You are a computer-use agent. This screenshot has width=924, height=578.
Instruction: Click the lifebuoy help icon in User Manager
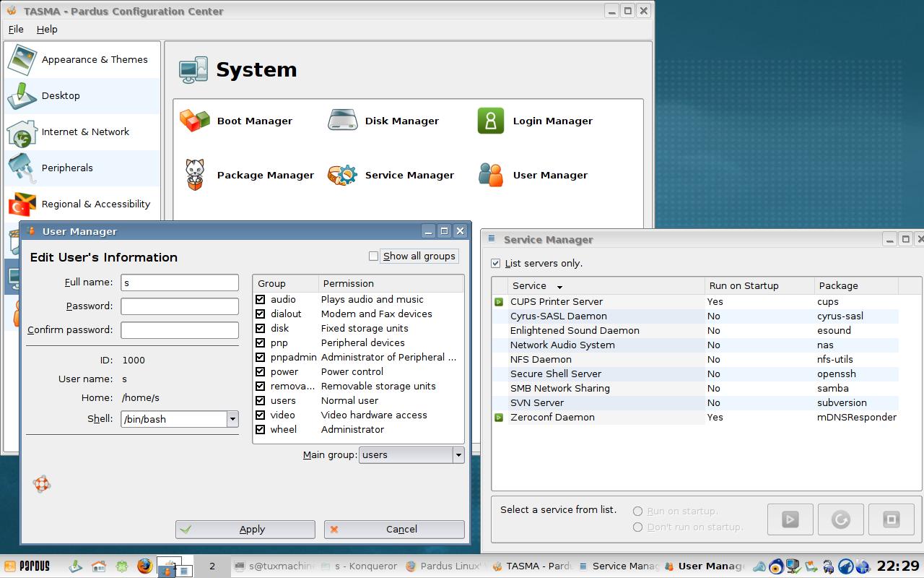pos(42,484)
